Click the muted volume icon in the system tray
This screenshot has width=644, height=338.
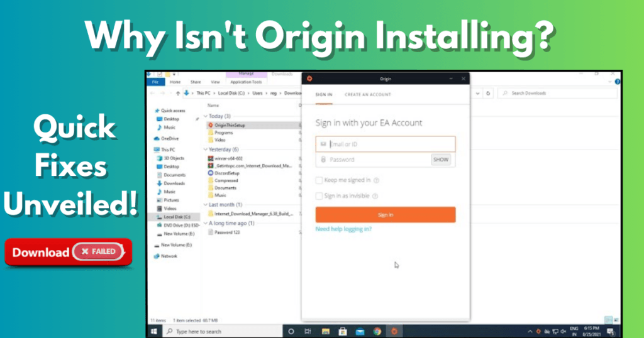(x=563, y=332)
